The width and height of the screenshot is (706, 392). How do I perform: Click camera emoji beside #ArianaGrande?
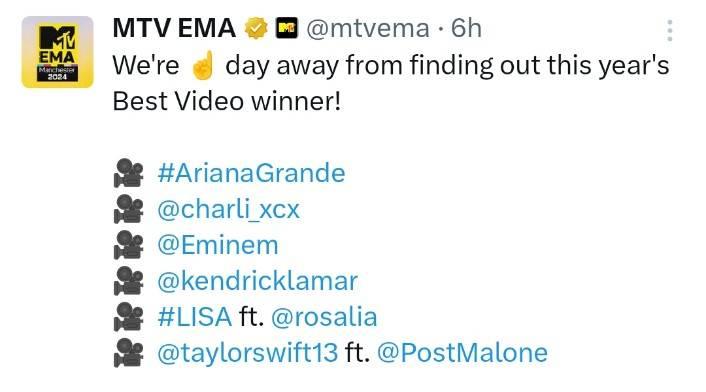point(128,173)
